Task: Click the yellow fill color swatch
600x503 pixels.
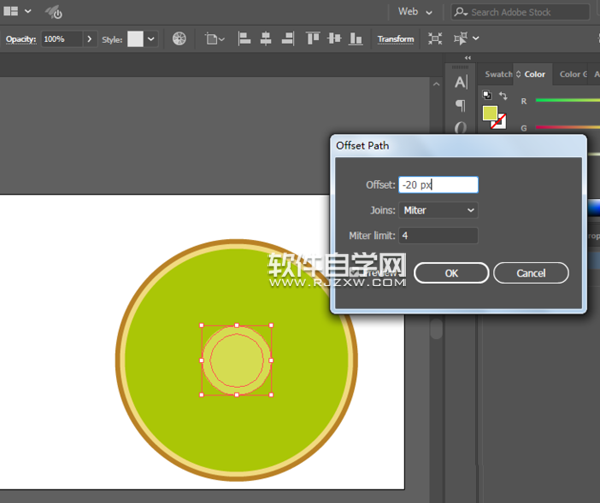Action: click(490, 113)
